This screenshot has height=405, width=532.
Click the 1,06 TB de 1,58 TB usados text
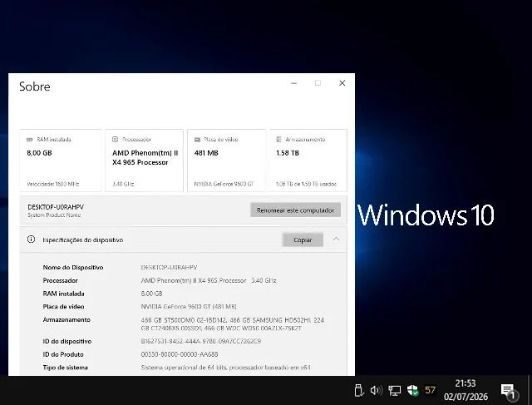pos(306,184)
